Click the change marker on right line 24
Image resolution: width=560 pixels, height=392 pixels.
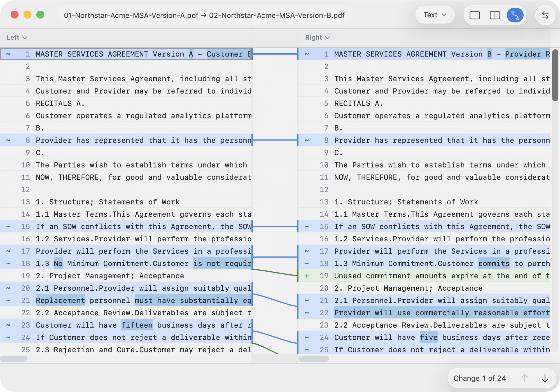[307, 337]
